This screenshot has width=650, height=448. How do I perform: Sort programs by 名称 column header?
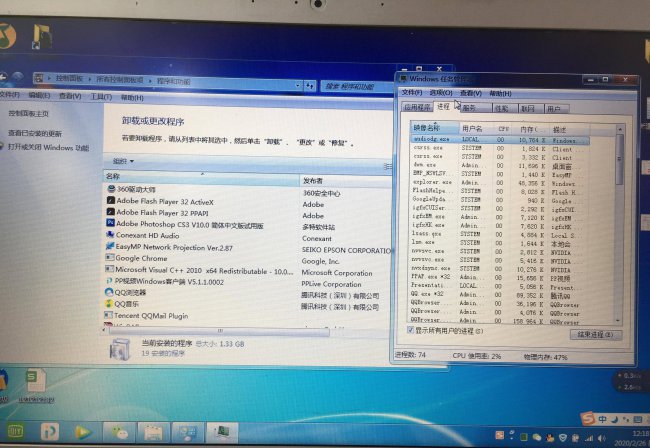(201, 177)
